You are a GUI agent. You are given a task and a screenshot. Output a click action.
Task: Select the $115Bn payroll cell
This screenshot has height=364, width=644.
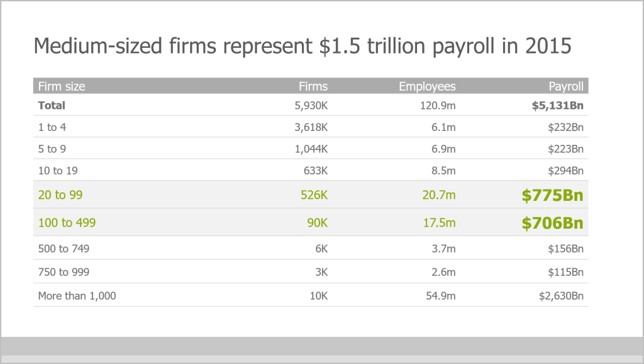pos(565,272)
